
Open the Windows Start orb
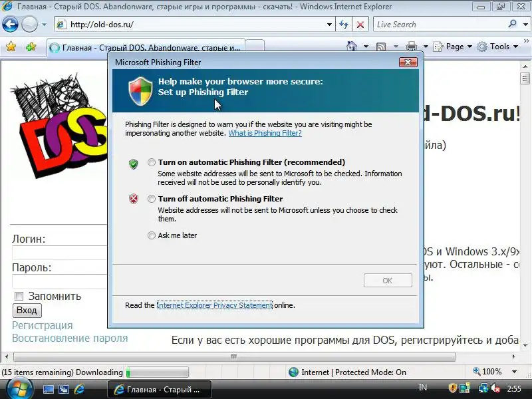pyautogui.click(x=19, y=389)
